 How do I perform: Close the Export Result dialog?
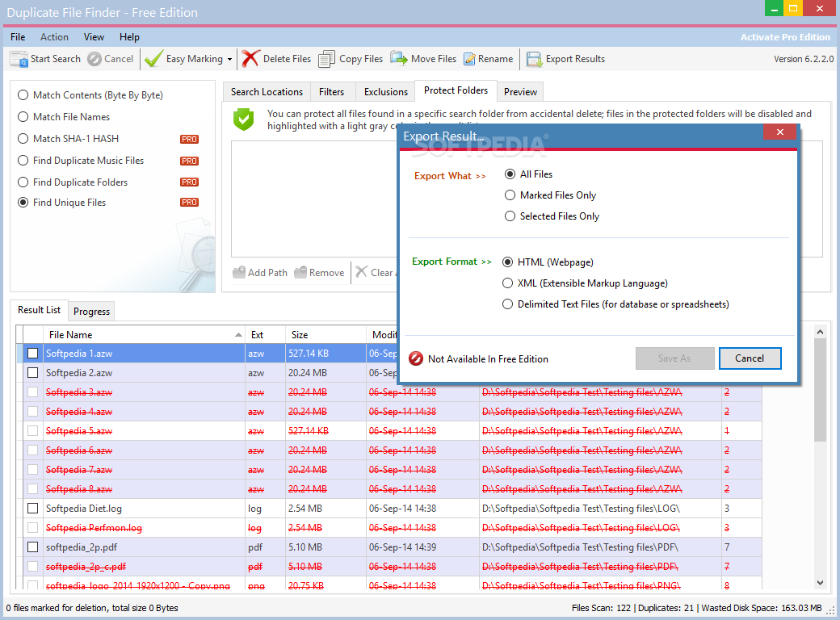pyautogui.click(x=780, y=132)
